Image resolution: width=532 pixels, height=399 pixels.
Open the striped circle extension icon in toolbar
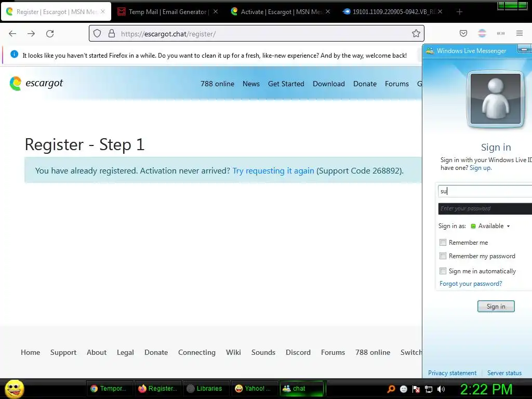pyautogui.click(x=482, y=33)
